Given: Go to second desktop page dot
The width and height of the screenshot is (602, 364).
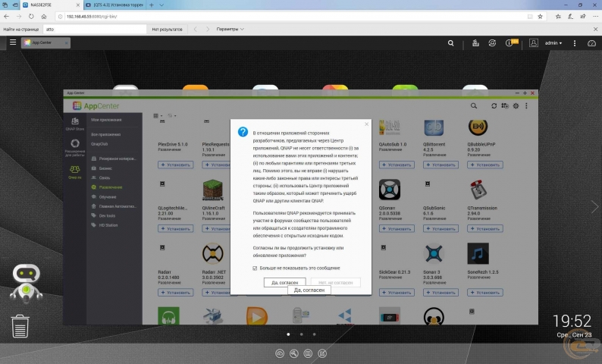Looking at the screenshot, I should coord(302,334).
